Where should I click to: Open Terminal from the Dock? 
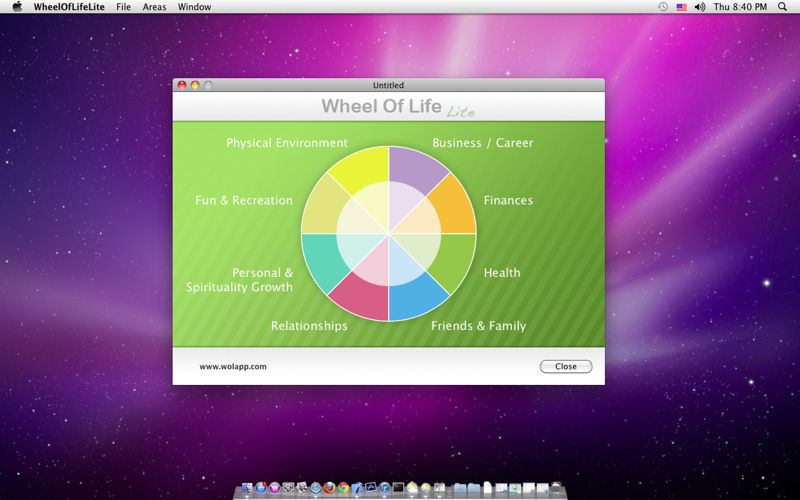click(398, 487)
